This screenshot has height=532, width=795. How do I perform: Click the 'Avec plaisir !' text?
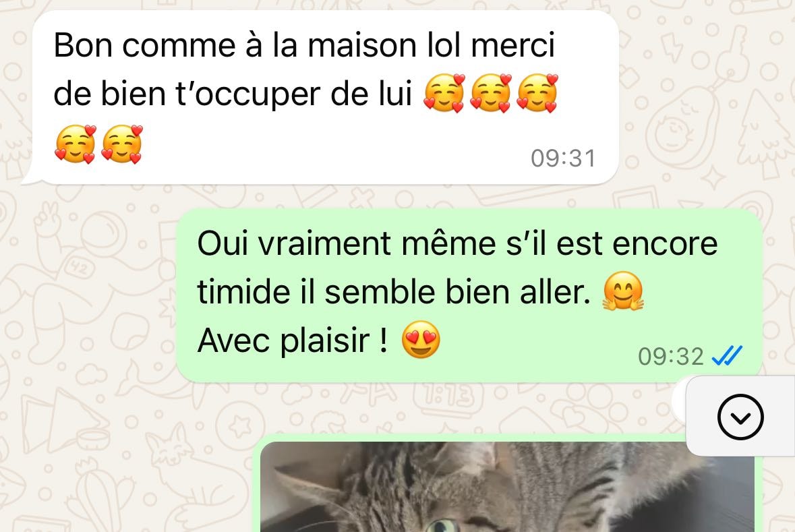293,340
